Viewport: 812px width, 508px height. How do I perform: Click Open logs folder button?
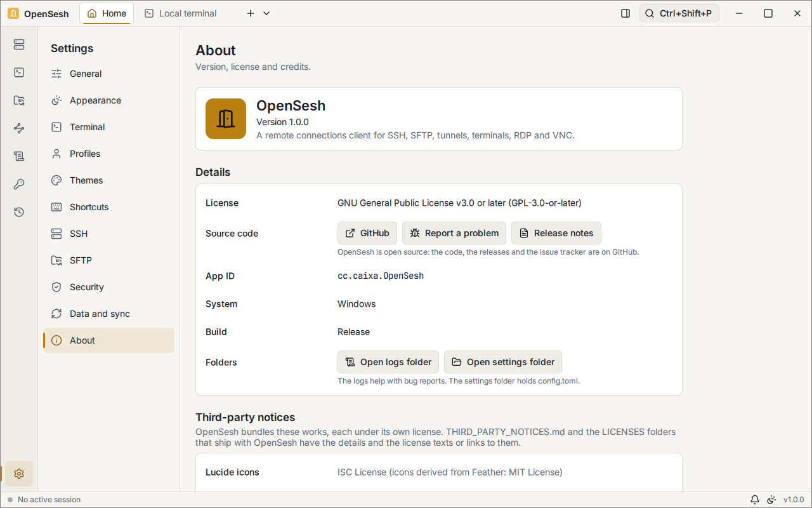click(388, 362)
